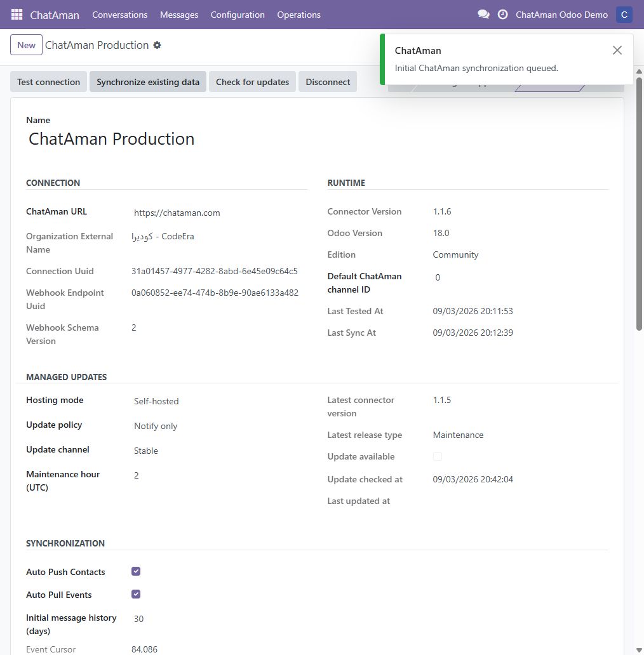Open the user avatar C icon
Image resolution: width=644 pixels, height=655 pixels.
(x=624, y=15)
